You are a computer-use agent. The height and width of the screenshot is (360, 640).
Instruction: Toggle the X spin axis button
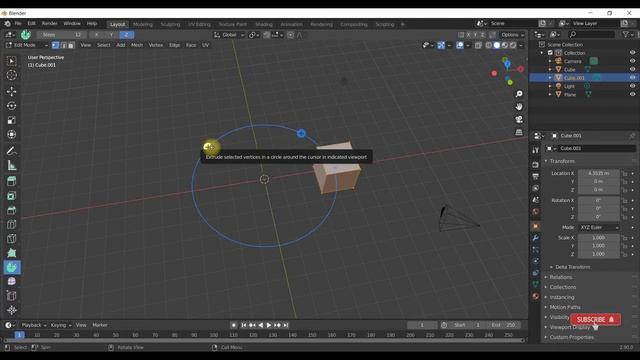[x=96, y=35]
